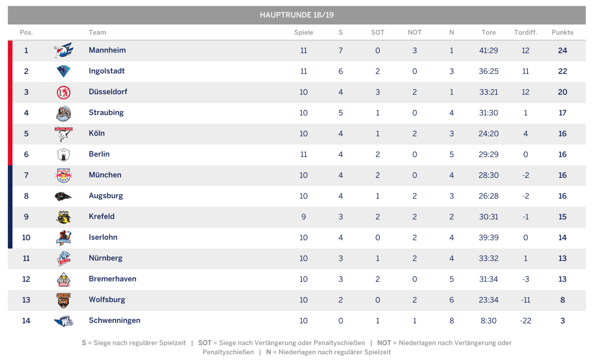Click the Krefeld penguin team logo
The height and width of the screenshot is (364, 596).
pos(63,217)
